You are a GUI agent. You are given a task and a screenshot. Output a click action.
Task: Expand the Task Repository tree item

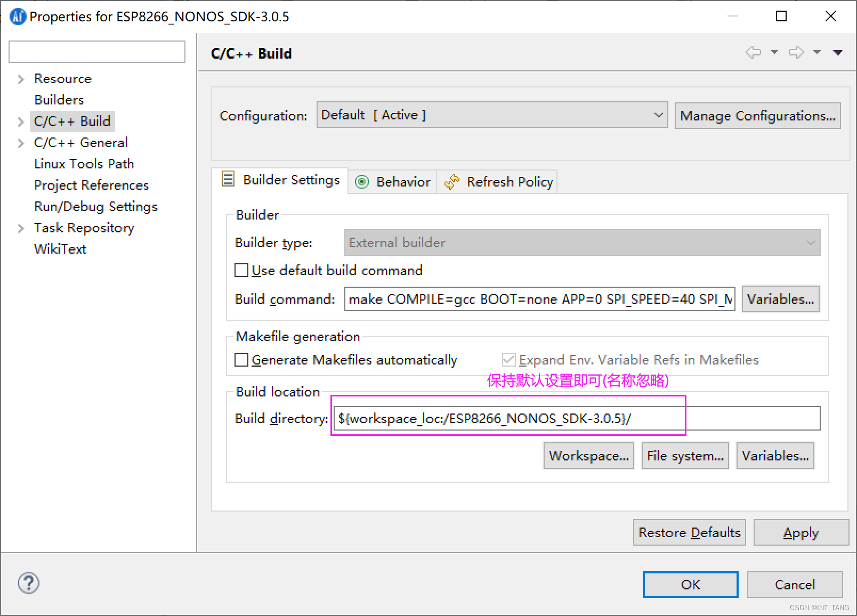click(x=20, y=228)
